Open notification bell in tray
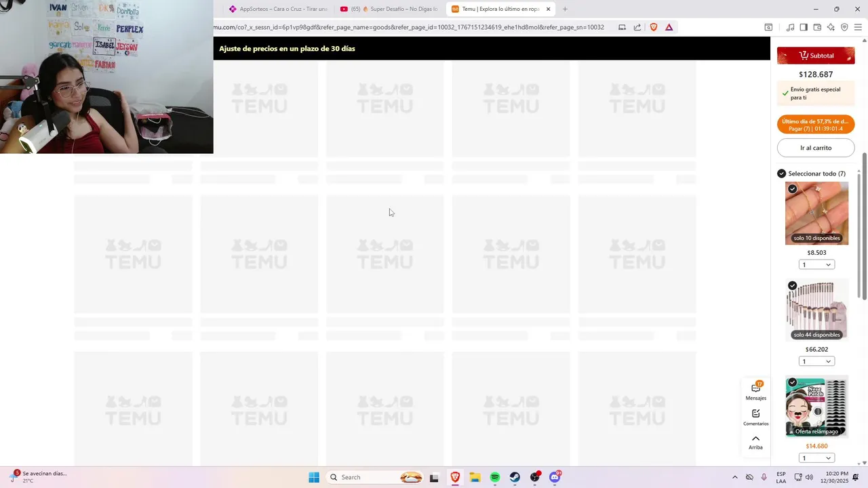 click(856, 477)
